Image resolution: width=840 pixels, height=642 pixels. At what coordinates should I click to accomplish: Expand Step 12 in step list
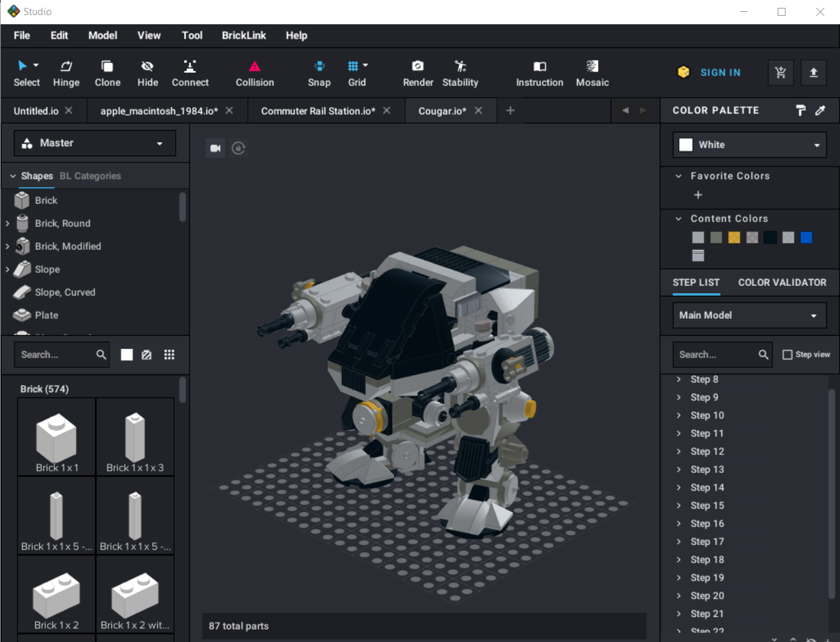coord(679,452)
